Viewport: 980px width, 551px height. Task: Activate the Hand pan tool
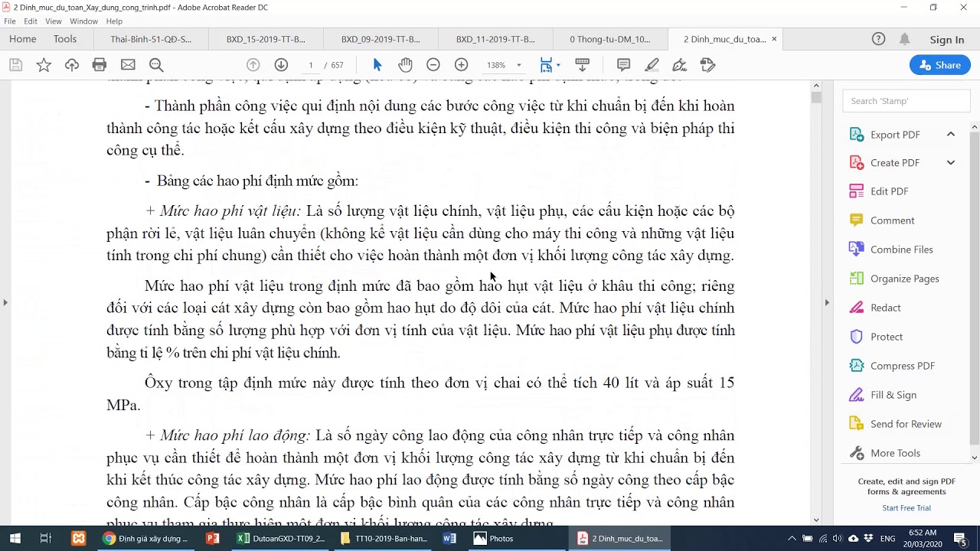tap(405, 65)
